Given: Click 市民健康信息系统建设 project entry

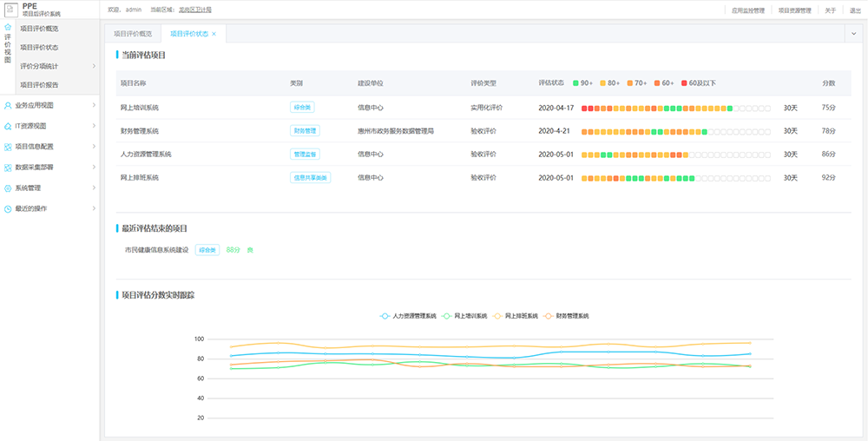Looking at the screenshot, I should pos(156,250).
